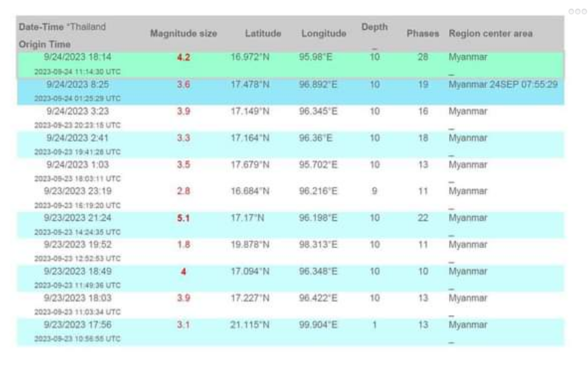Select the date 9/23/2023 18:03
588x366 pixels.
click(78, 298)
